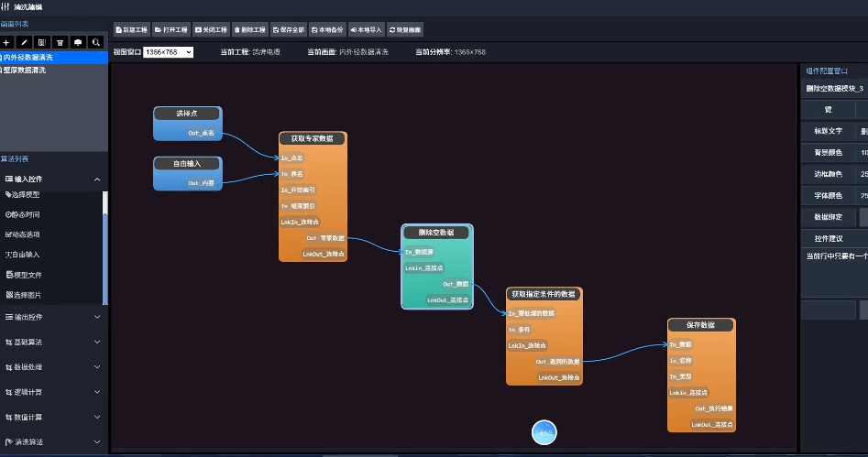
Task: Select 型厚数据清洗 in the screen list
Action: (x=28, y=70)
